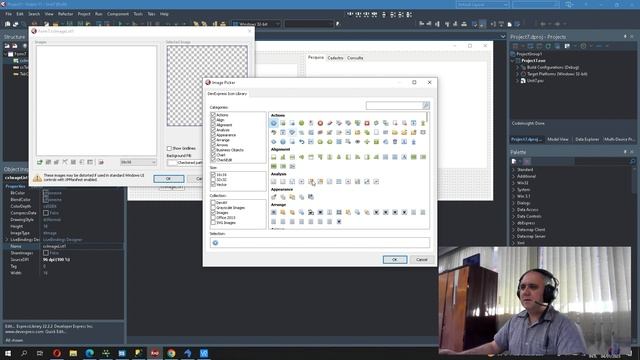Click the delete (X) icon in image list toolbar
Viewport: 640px width, 360px height.
pos(65,162)
